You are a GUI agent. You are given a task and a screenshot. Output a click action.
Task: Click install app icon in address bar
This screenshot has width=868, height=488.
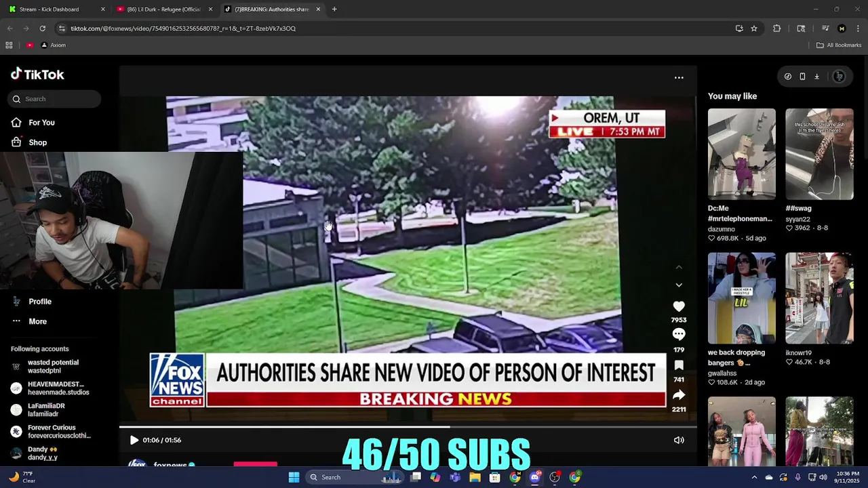tap(739, 28)
